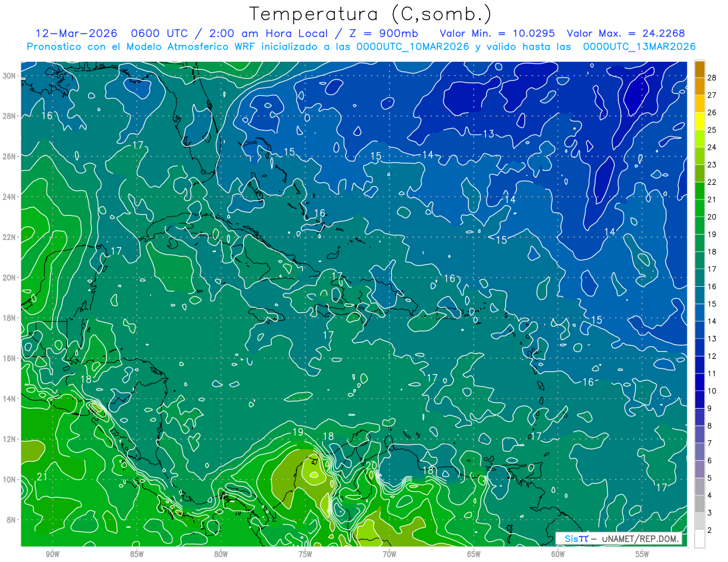Click the '24N' latitude axis label
This screenshot has height=562, width=728.
coord(8,196)
